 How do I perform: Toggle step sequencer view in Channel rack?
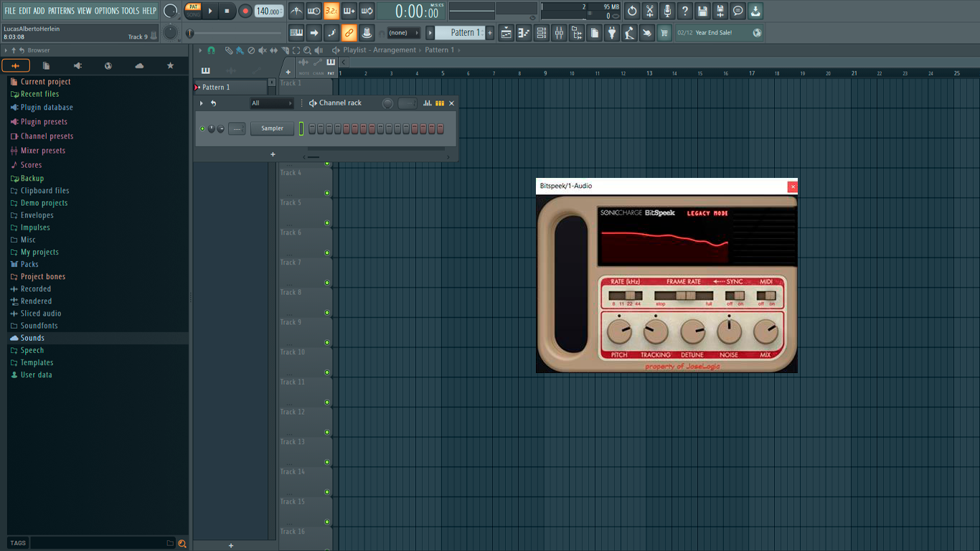pyautogui.click(x=440, y=103)
